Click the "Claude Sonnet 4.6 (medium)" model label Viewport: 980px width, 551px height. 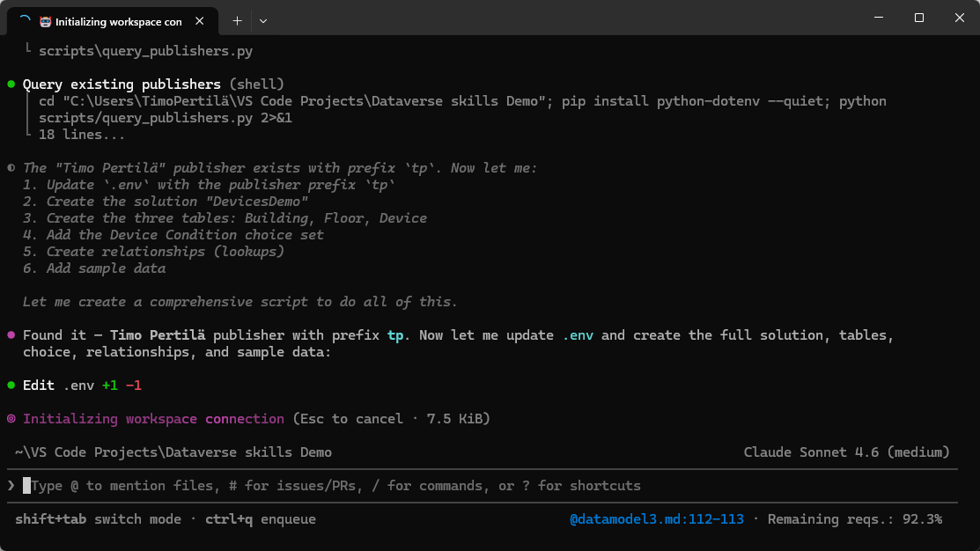point(846,452)
